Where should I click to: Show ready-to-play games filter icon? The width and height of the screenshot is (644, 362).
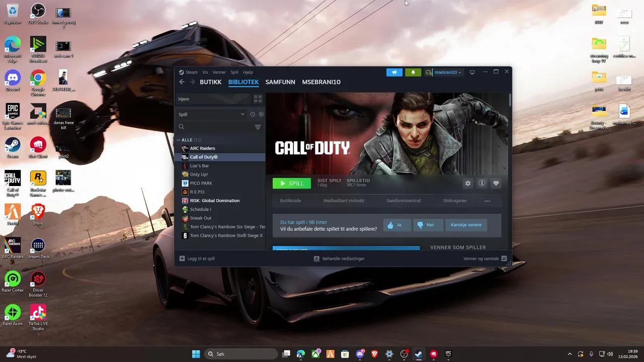coord(261,114)
